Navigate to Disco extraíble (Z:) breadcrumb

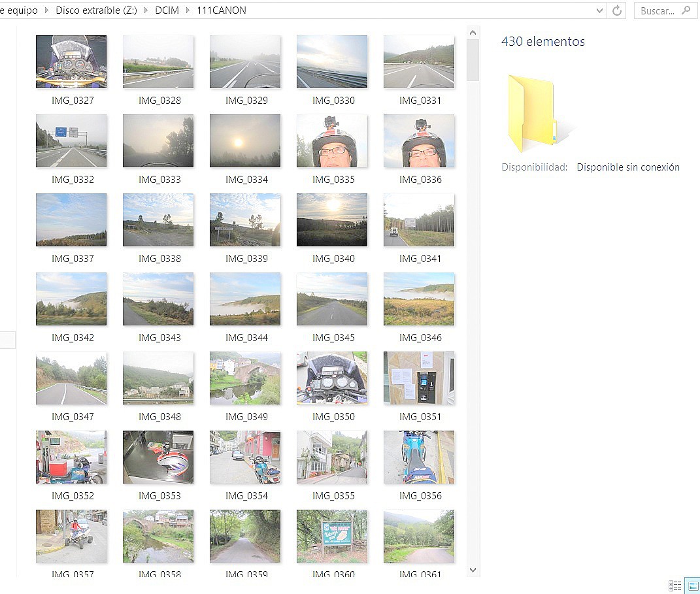point(96,10)
